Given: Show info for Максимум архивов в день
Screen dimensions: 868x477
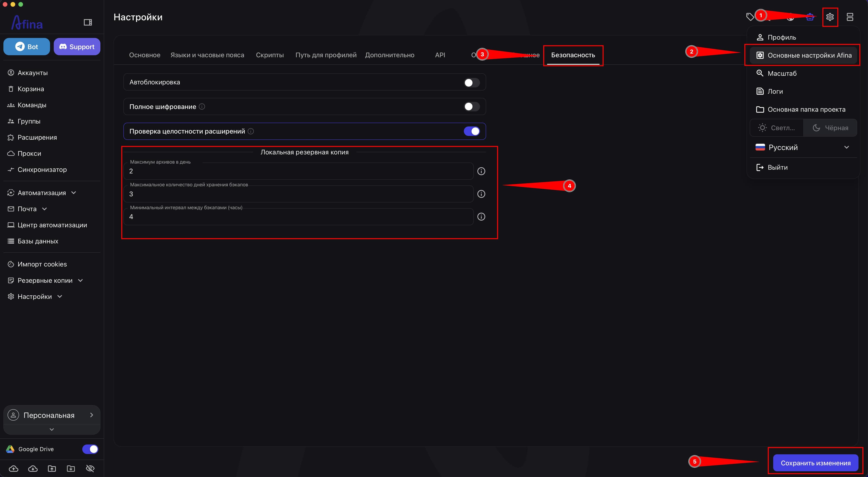Looking at the screenshot, I should click(481, 171).
